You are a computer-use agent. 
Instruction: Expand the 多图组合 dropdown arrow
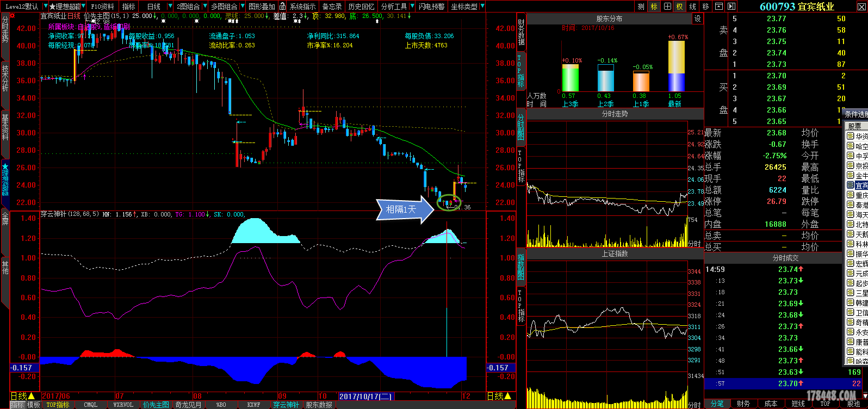241,7
